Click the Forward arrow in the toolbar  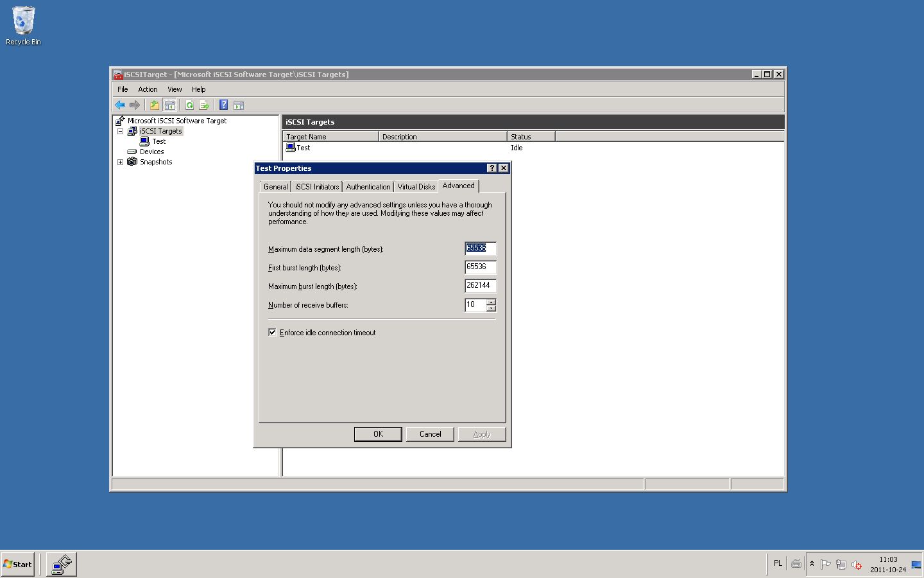(x=134, y=105)
